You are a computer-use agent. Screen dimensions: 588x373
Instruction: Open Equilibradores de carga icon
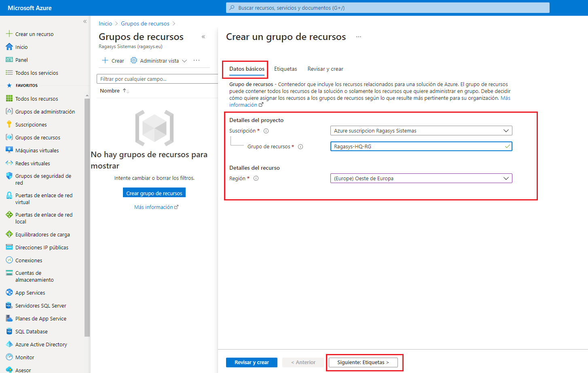pyautogui.click(x=9, y=234)
